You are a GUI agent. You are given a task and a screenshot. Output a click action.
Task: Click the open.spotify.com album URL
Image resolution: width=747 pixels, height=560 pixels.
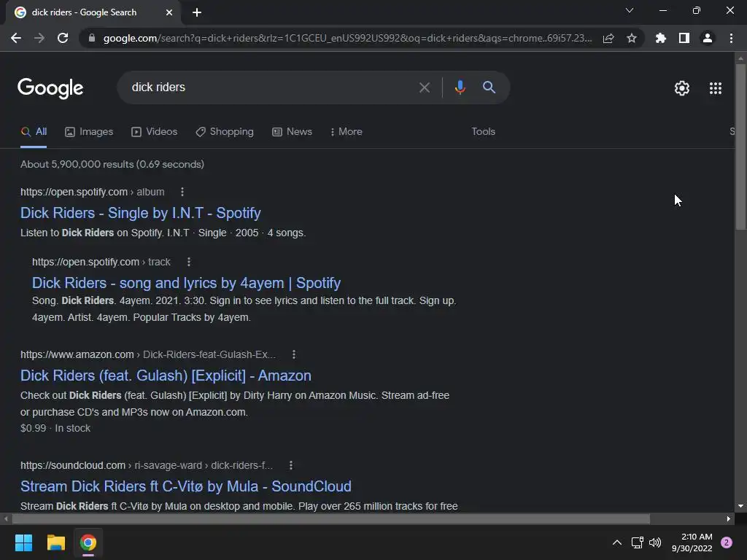pyautogui.click(x=93, y=192)
